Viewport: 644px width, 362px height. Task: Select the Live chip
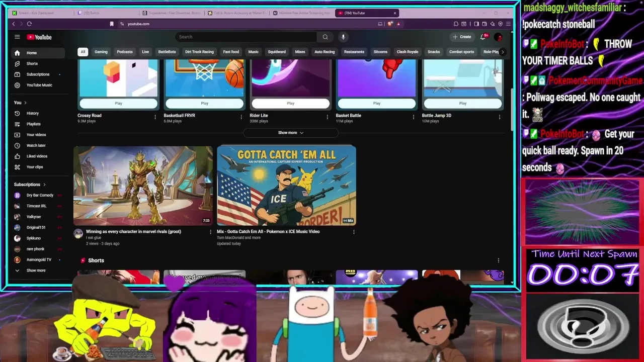click(x=145, y=52)
